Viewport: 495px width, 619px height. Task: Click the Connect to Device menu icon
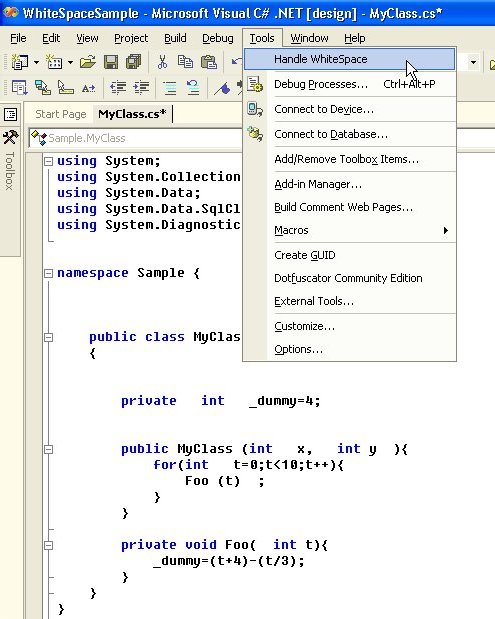pyautogui.click(x=255, y=109)
